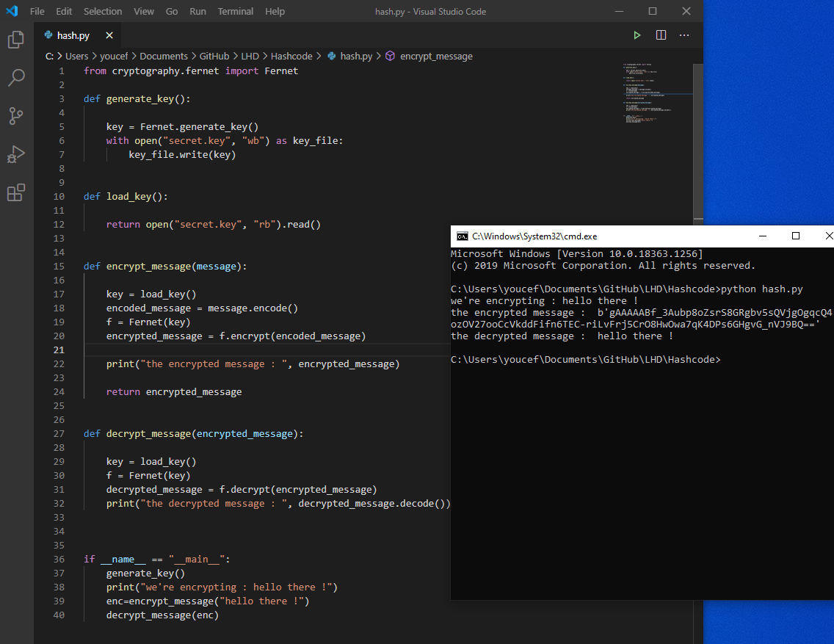Click last cmd prompt 'Hashcode>' line
The height and width of the screenshot is (644, 834).
coord(585,360)
